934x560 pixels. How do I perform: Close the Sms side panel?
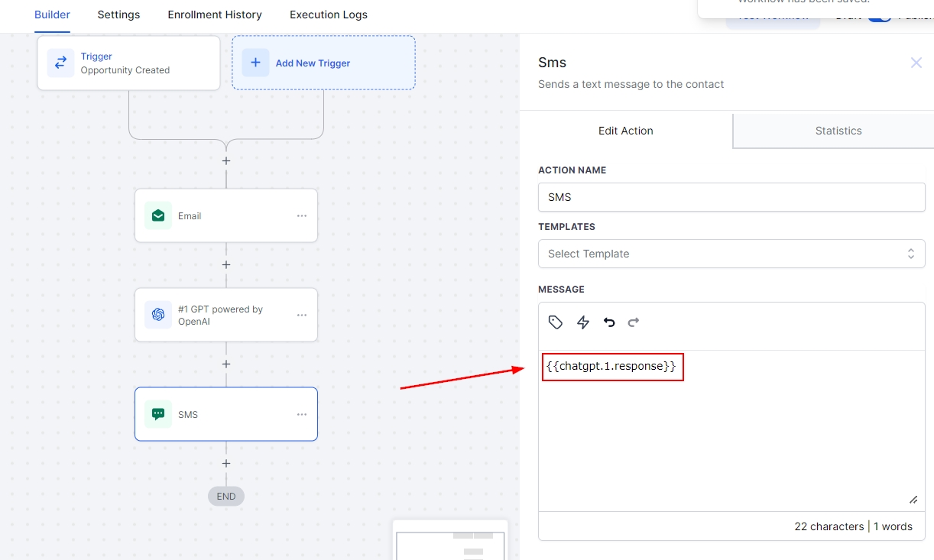click(916, 63)
